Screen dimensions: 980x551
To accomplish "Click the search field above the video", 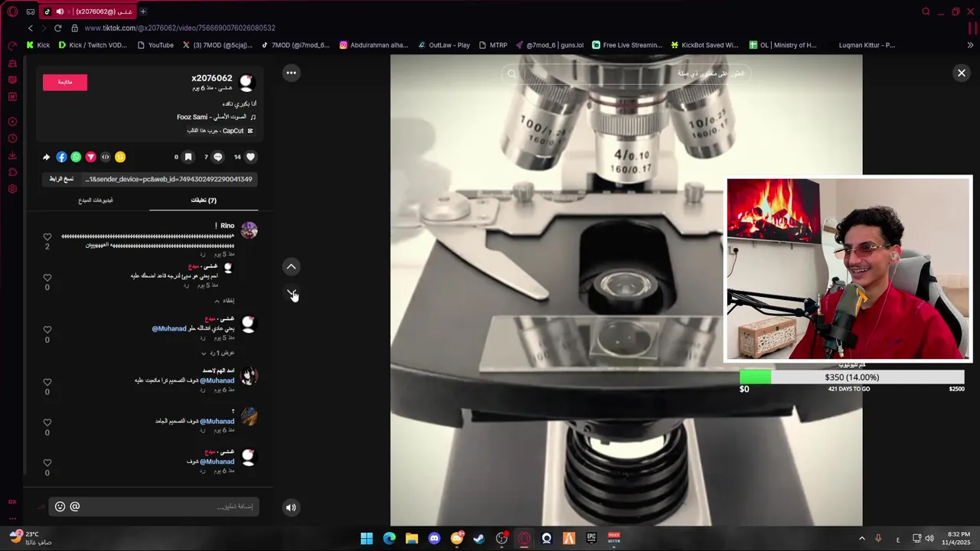I will (628, 73).
